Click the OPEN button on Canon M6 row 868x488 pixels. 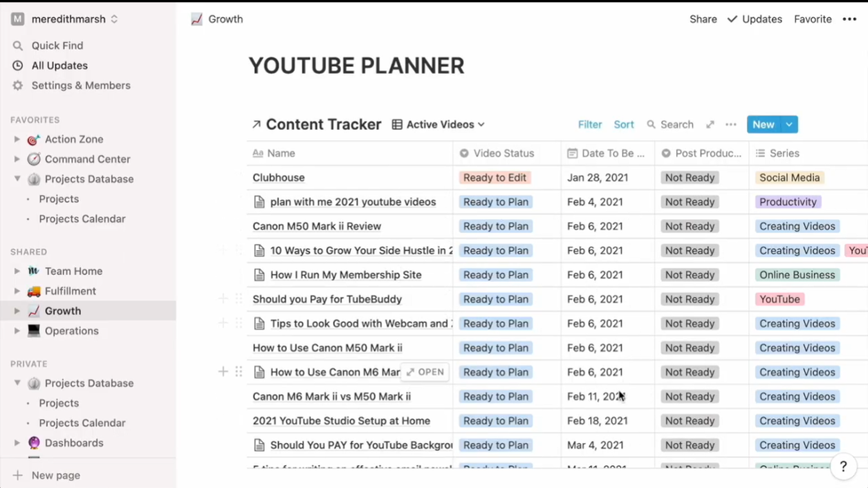click(x=425, y=372)
